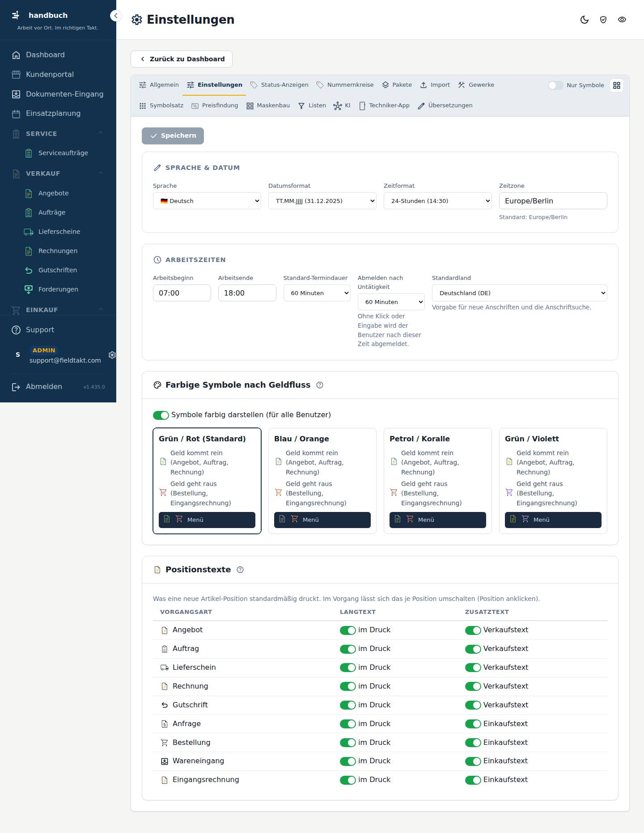Open user settings gear beside support@fieldtakt.com
This screenshot has height=833, width=644.
click(112, 355)
